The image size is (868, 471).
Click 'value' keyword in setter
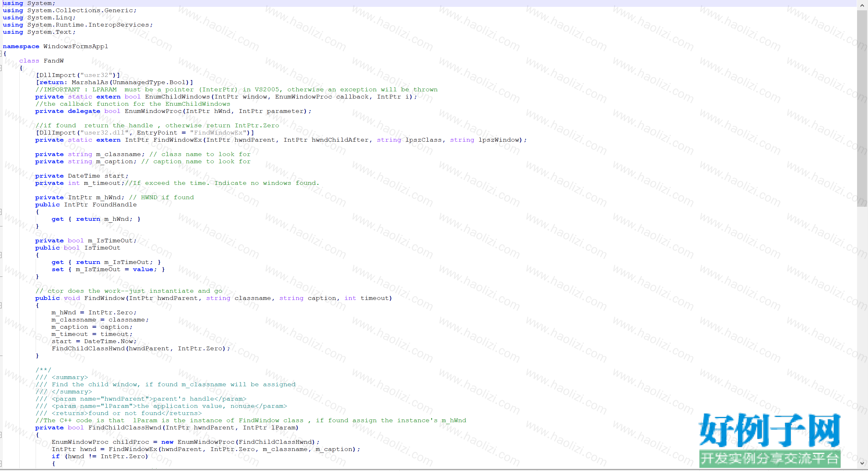tap(143, 269)
